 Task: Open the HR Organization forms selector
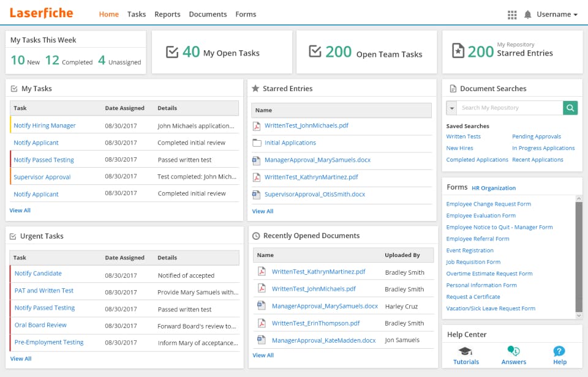pos(494,188)
